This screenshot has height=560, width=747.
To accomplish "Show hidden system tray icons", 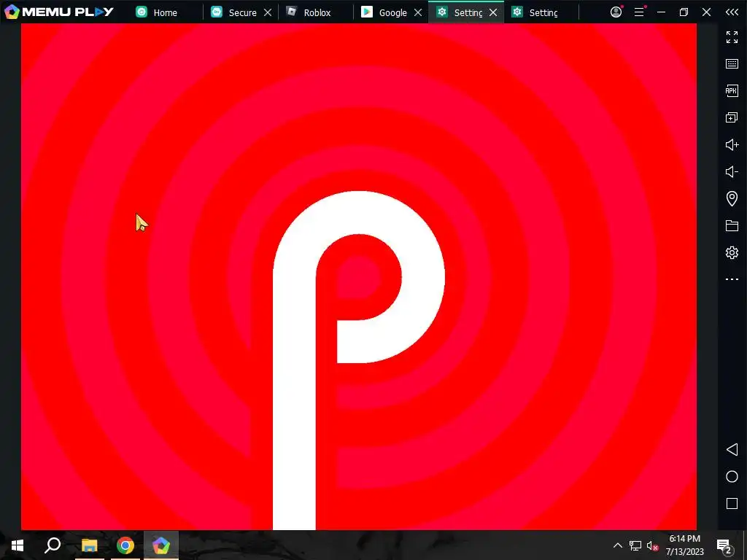I will 617,545.
